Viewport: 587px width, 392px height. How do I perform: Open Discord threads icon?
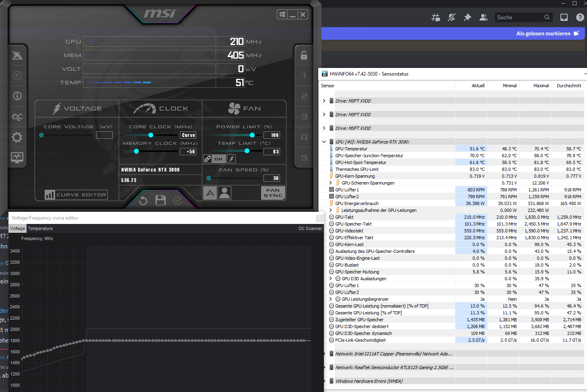(x=435, y=17)
